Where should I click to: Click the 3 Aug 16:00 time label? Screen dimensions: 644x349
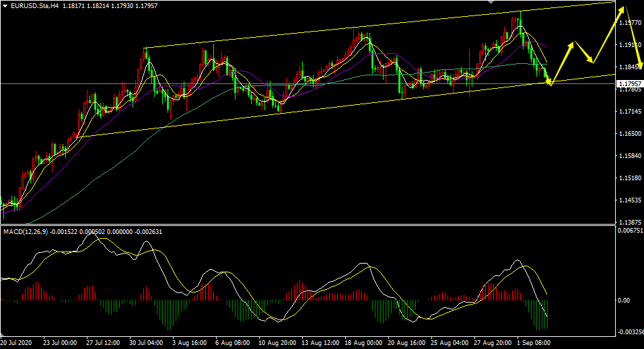click(189, 343)
